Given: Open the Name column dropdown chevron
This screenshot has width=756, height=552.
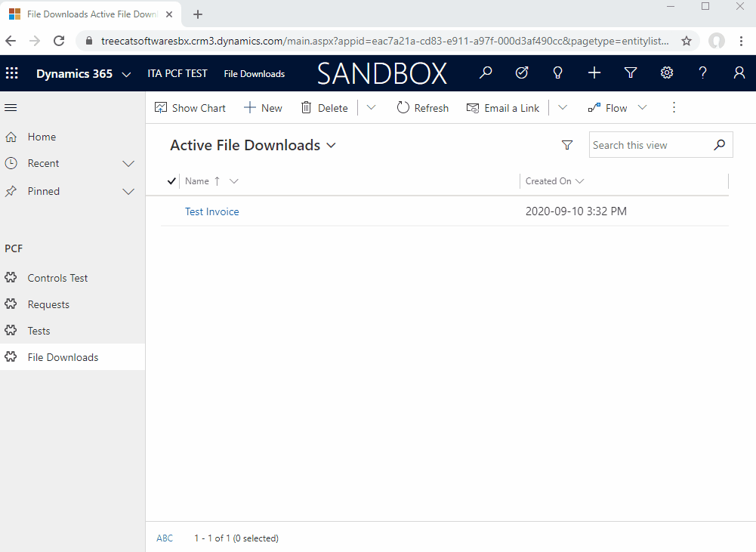Looking at the screenshot, I should tap(234, 181).
